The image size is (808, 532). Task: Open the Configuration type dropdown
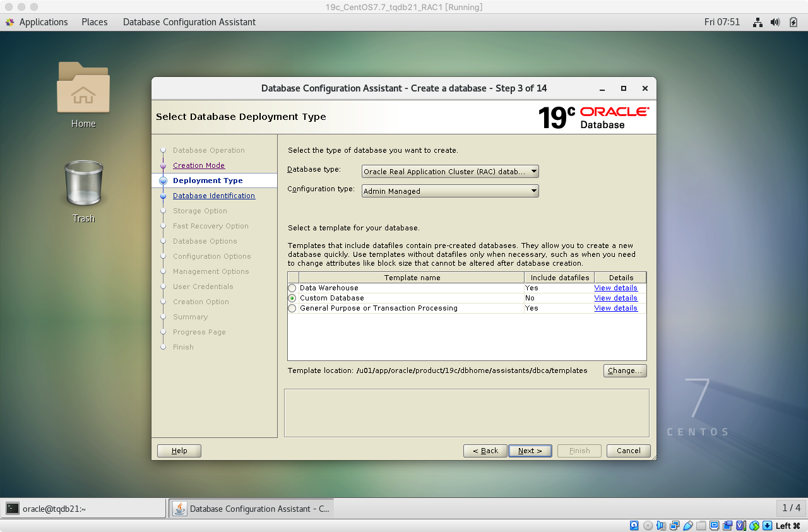[x=451, y=191]
